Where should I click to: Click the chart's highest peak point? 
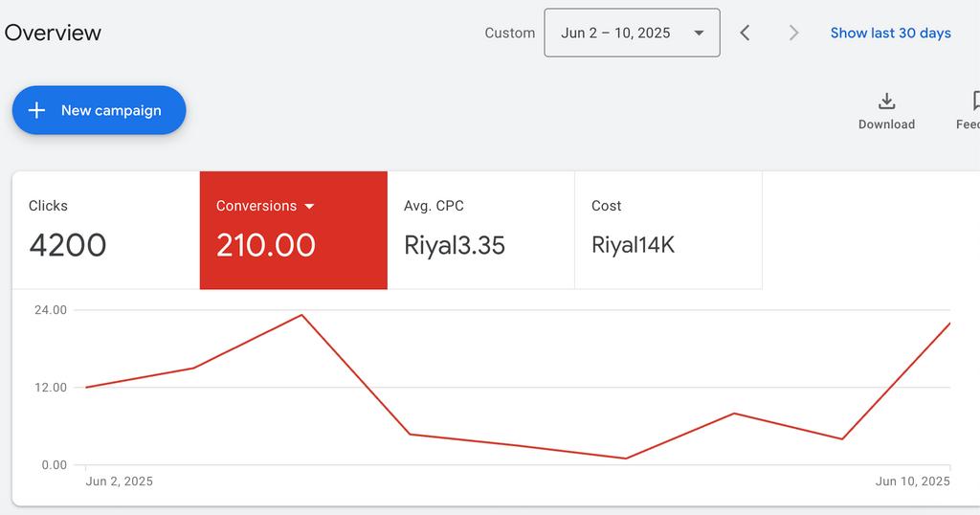click(301, 315)
